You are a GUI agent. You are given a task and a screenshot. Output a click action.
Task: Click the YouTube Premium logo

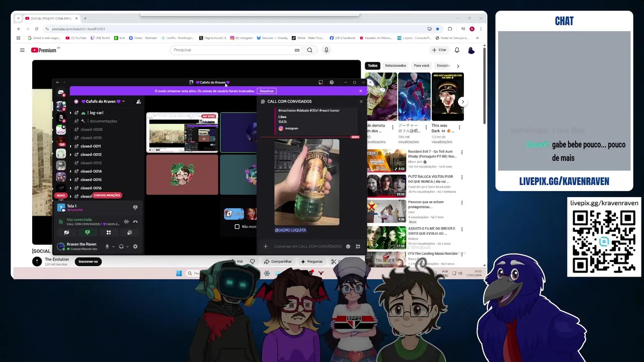pos(44,50)
